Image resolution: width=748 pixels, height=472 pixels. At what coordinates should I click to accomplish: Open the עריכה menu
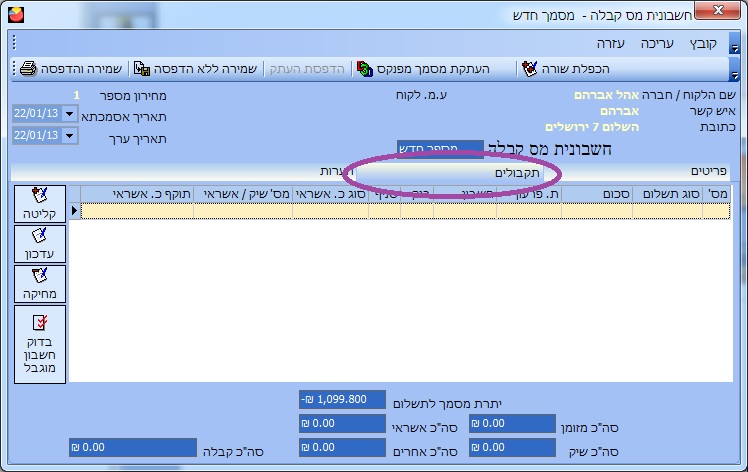[x=657, y=43]
